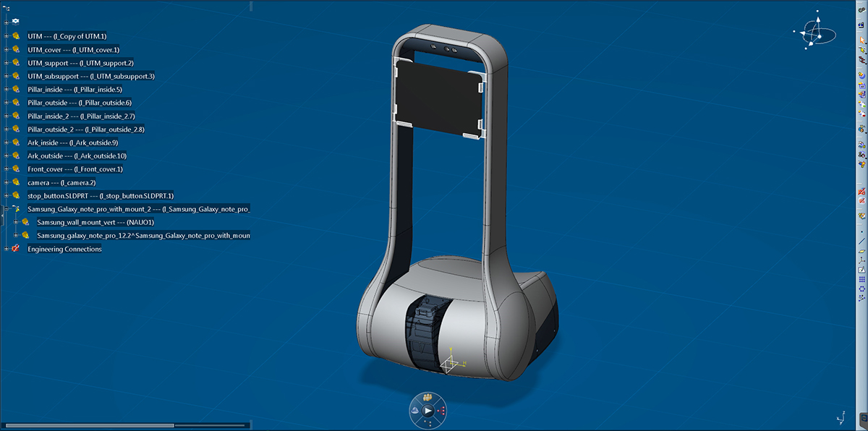
Task: Click the part icon next to stop_button.SLDPRT
Action: [x=16, y=195]
